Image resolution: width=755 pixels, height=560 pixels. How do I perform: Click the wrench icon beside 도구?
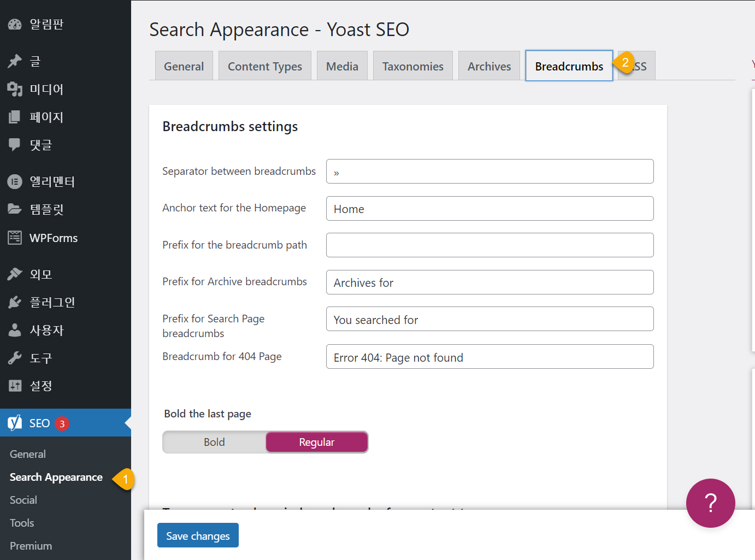[15, 358]
